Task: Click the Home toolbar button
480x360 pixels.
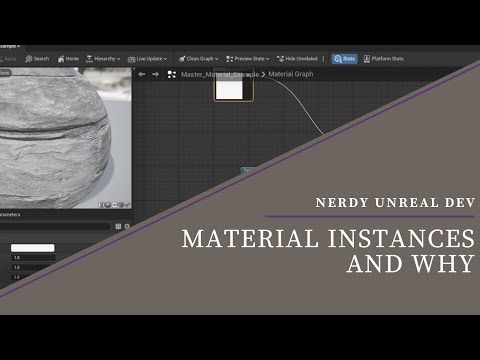Action: (x=68, y=59)
